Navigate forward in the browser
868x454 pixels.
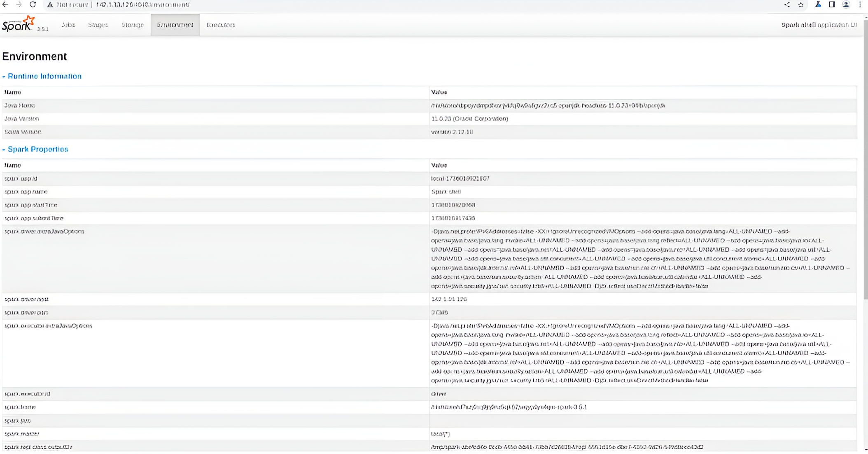19,5
